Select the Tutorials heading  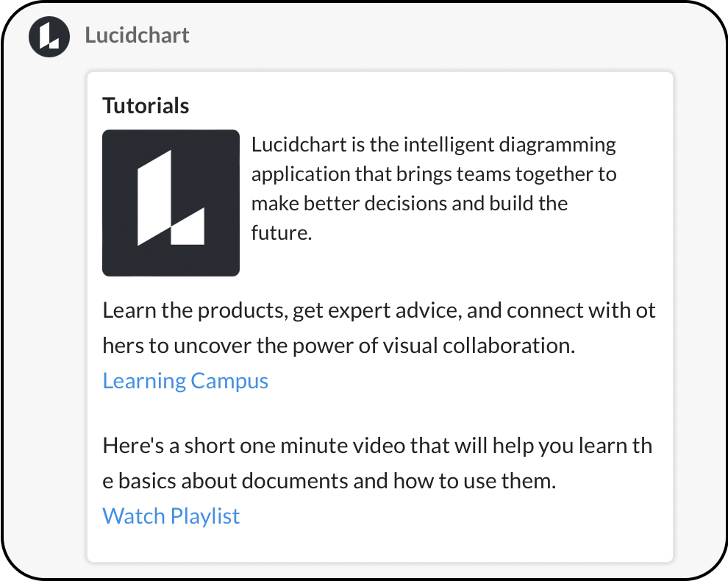pyautogui.click(x=146, y=105)
